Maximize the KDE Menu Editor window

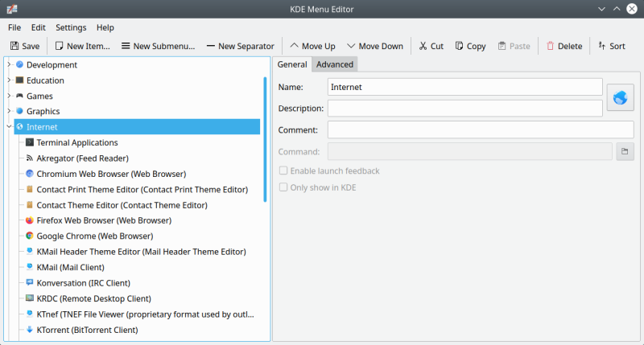617,9
